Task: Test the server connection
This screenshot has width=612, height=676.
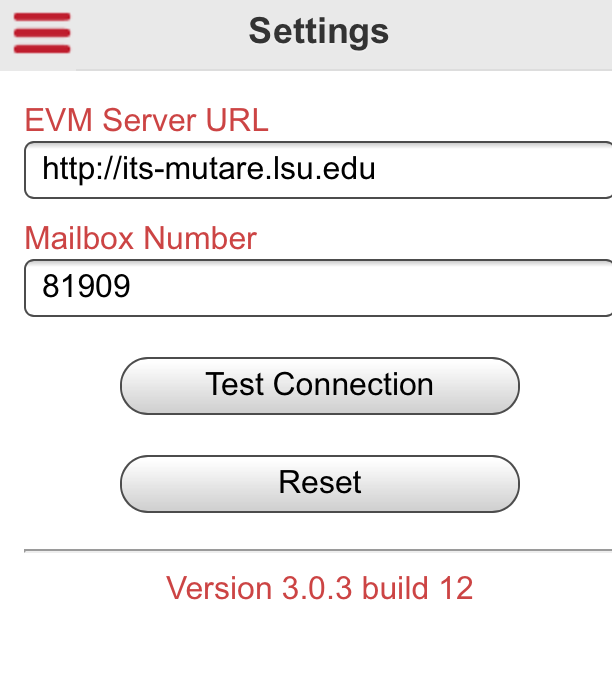Action: coord(320,385)
